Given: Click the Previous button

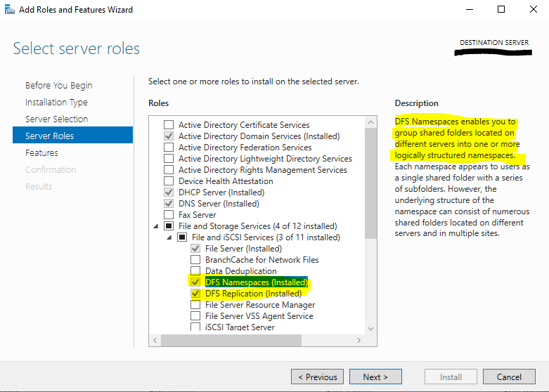Looking at the screenshot, I should click(x=317, y=377).
